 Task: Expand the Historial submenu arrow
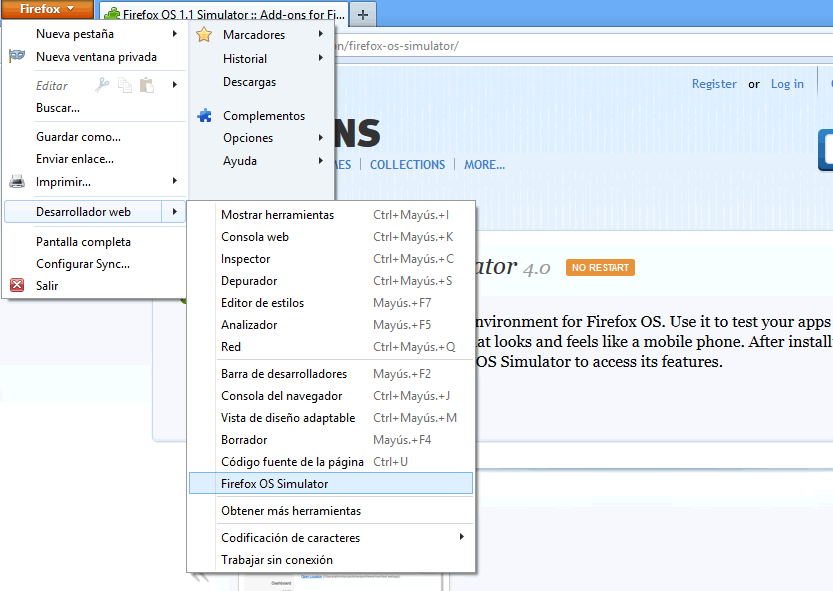pyautogui.click(x=321, y=57)
